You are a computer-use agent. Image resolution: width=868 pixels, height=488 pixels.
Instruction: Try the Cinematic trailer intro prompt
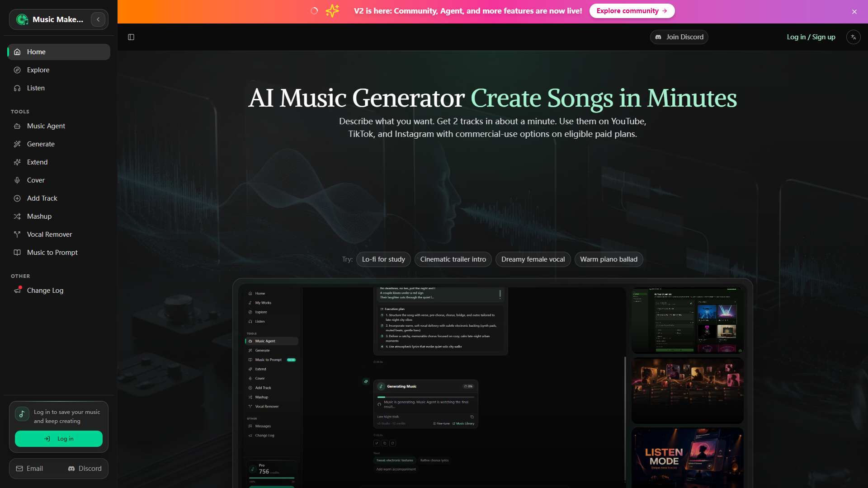pyautogui.click(x=453, y=259)
